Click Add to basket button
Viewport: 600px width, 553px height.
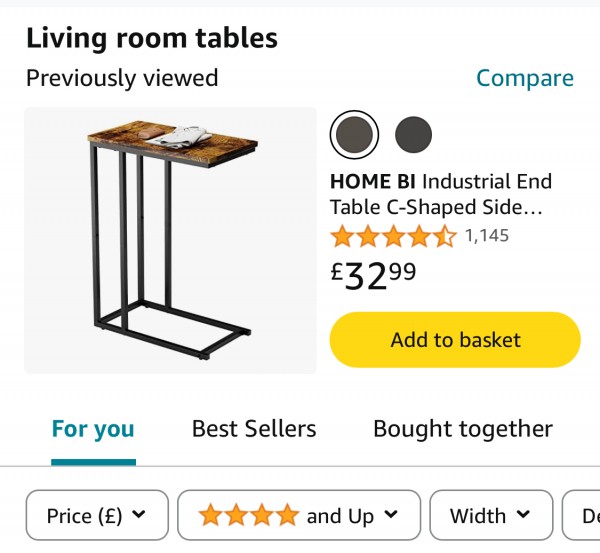(x=455, y=340)
